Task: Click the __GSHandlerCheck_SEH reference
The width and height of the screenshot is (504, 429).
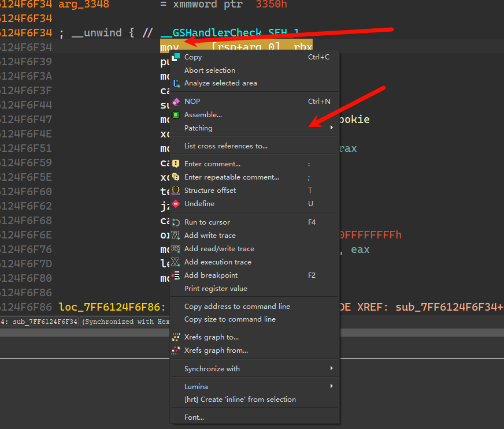Action: point(229,33)
